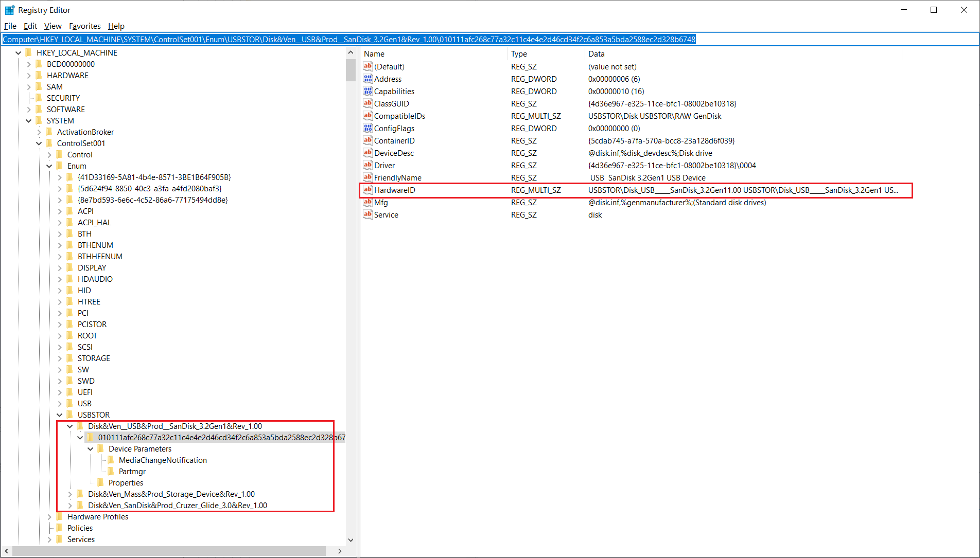Select the Control key under ControlSet001
This screenshot has height=558, width=980.
tap(80, 154)
